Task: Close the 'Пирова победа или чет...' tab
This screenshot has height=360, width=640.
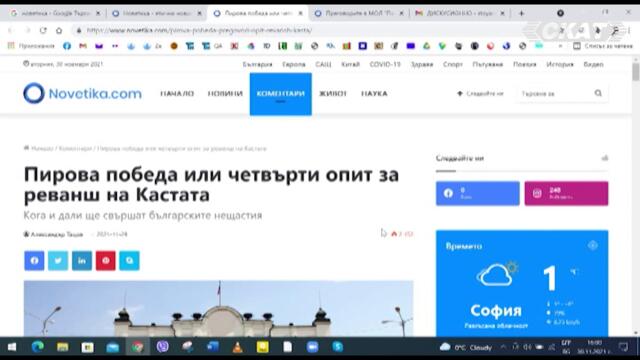Action: pos(300,13)
